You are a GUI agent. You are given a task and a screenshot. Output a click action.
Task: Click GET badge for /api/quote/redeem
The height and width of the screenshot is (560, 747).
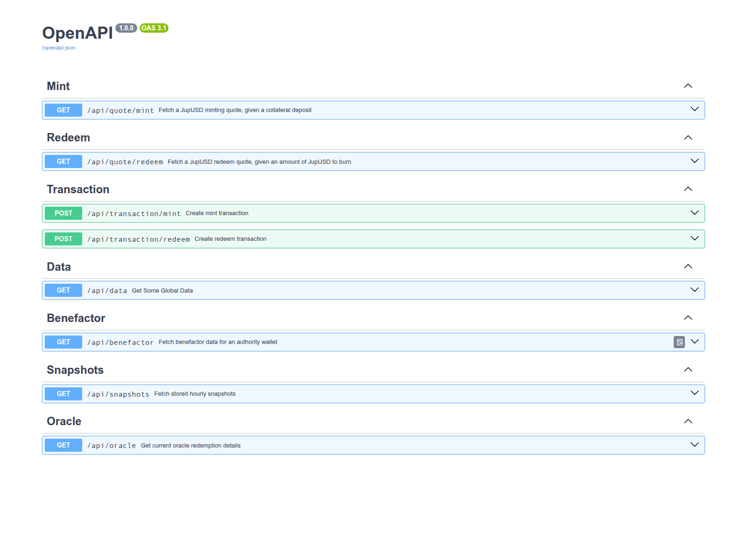[63, 161]
